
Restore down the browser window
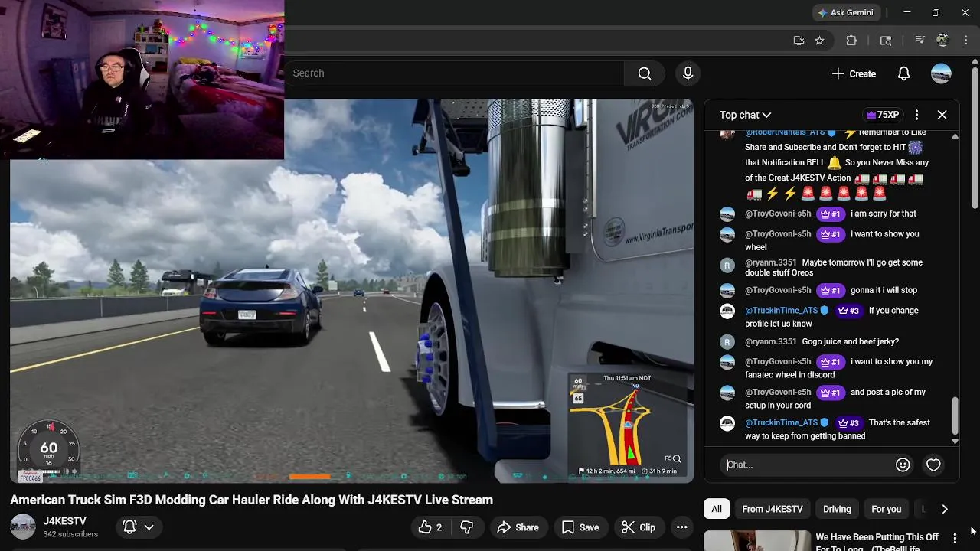tap(936, 12)
